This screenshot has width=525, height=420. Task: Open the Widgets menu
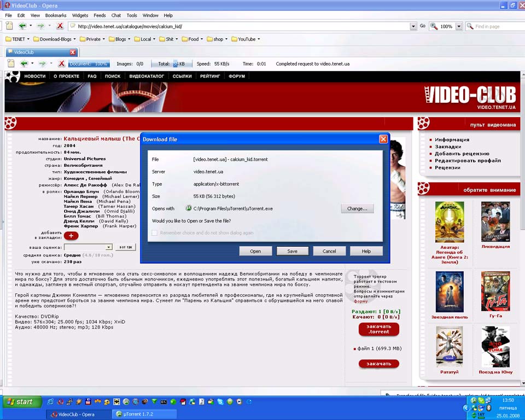[80, 15]
